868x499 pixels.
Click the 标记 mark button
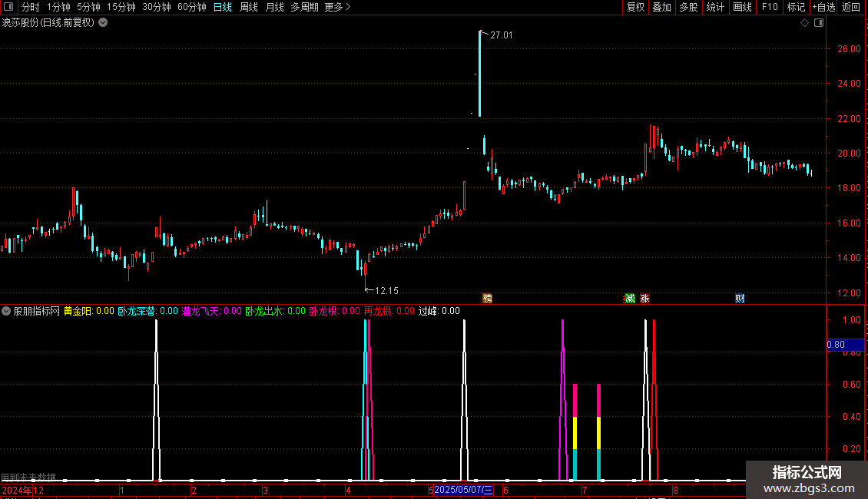click(796, 7)
